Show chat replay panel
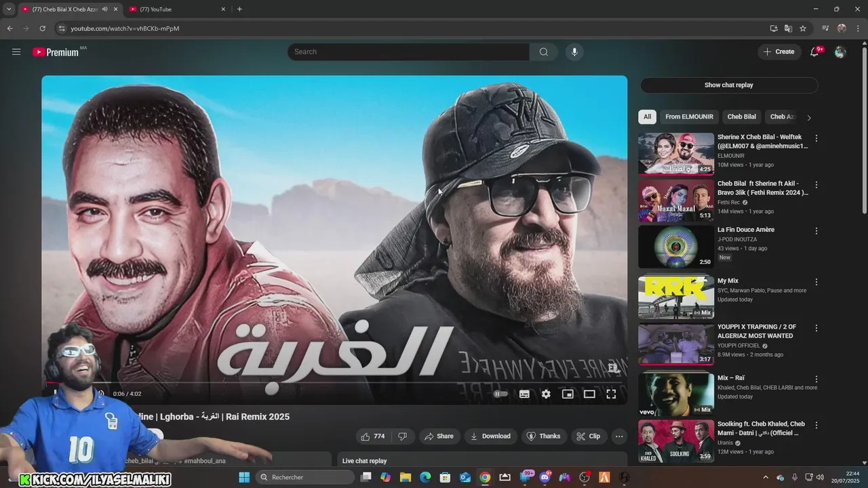The height and width of the screenshot is (488, 868). (x=729, y=85)
